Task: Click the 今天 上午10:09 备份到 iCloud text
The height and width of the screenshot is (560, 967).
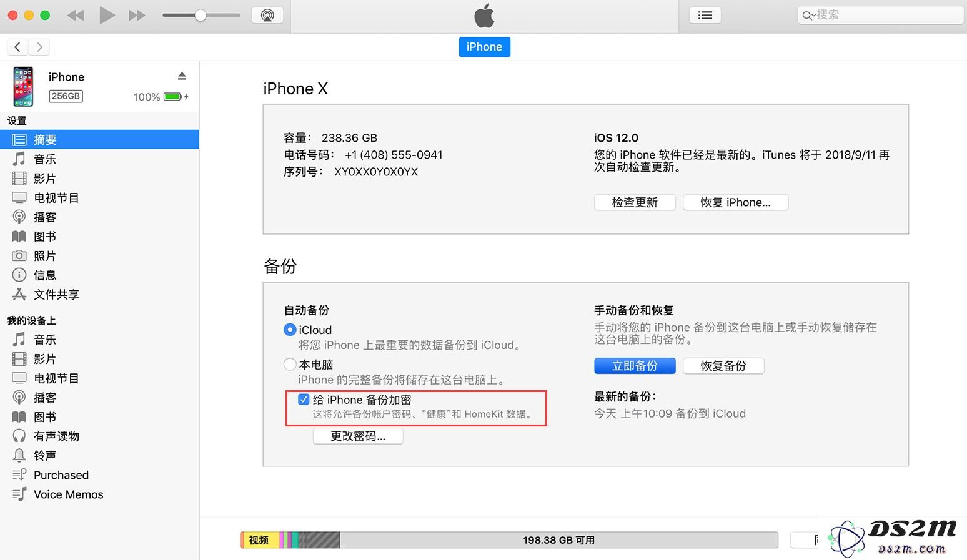Action: [x=670, y=413]
